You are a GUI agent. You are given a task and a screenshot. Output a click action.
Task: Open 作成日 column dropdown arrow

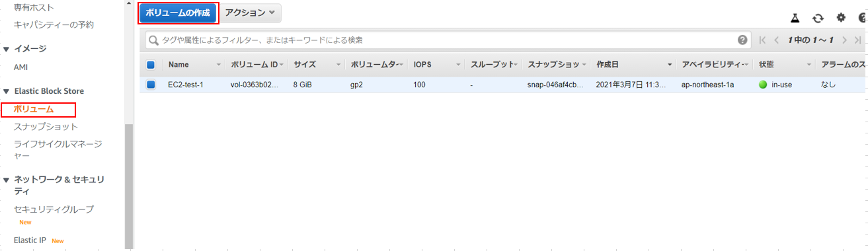[669, 65]
